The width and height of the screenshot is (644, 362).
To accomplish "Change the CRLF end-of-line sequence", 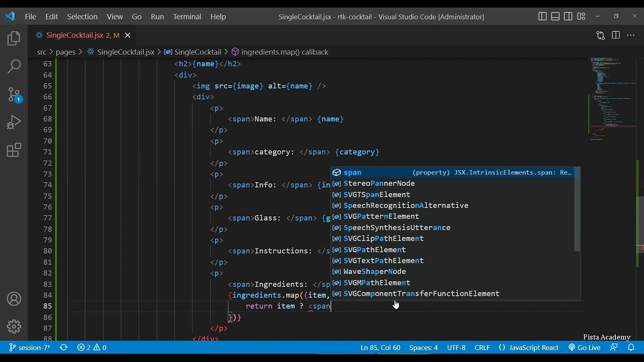I will pos(482,347).
